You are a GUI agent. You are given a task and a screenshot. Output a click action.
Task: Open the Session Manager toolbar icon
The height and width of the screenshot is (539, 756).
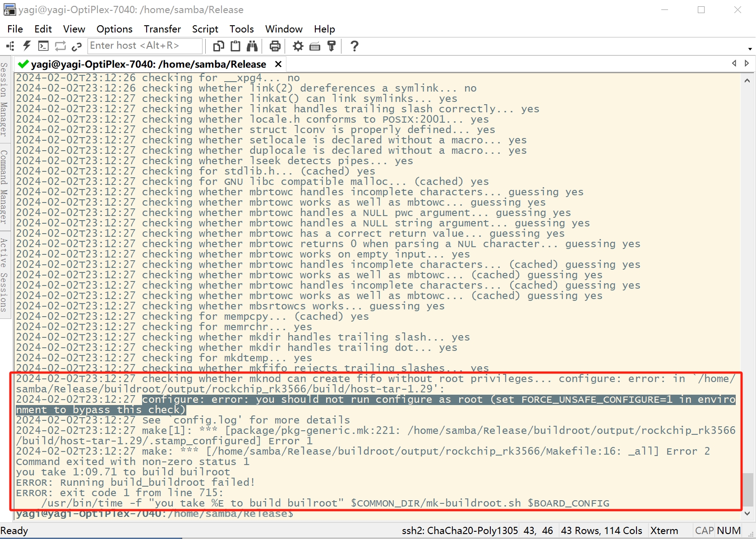point(10,46)
